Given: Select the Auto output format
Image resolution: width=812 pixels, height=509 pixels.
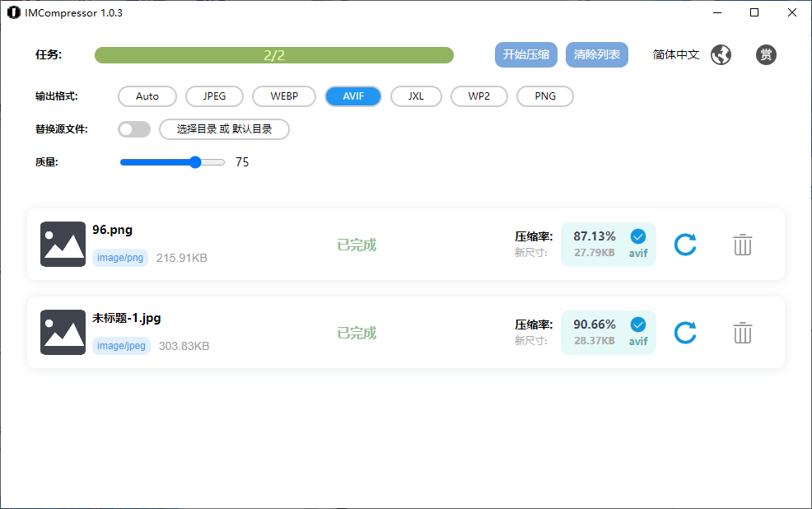Looking at the screenshot, I should pyautogui.click(x=147, y=96).
